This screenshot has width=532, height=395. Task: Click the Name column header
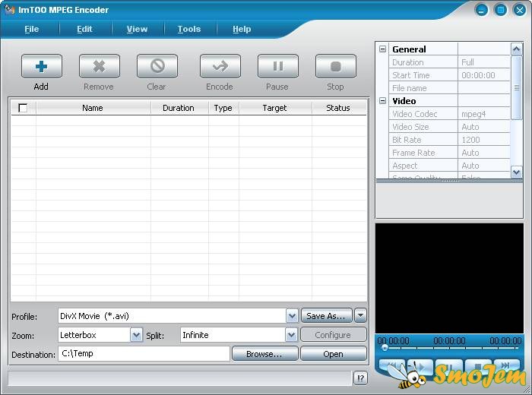(93, 108)
